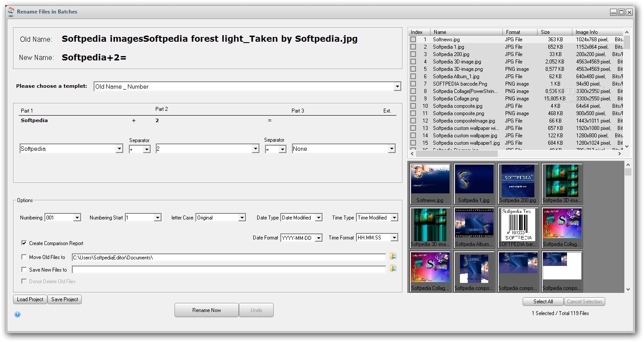
Task: Click the Save Project button
Action: 65,299
